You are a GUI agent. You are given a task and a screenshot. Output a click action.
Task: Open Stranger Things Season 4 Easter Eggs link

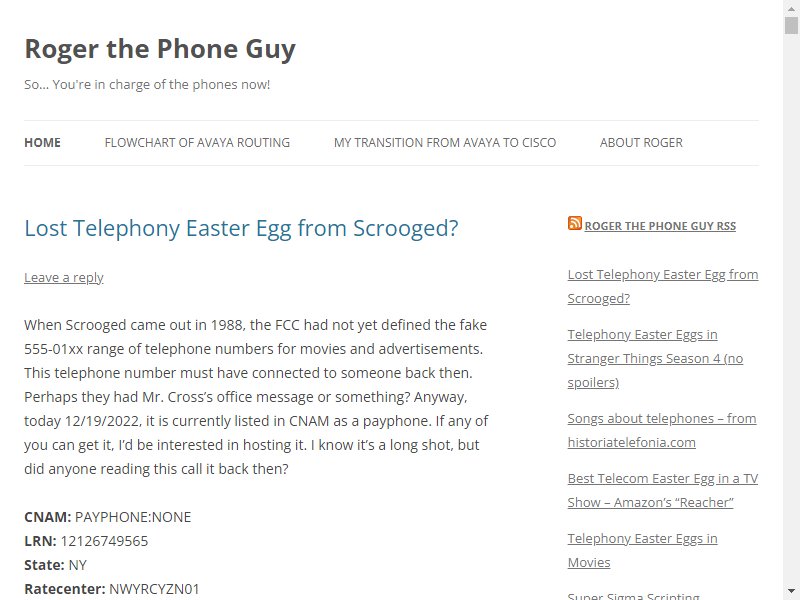655,358
